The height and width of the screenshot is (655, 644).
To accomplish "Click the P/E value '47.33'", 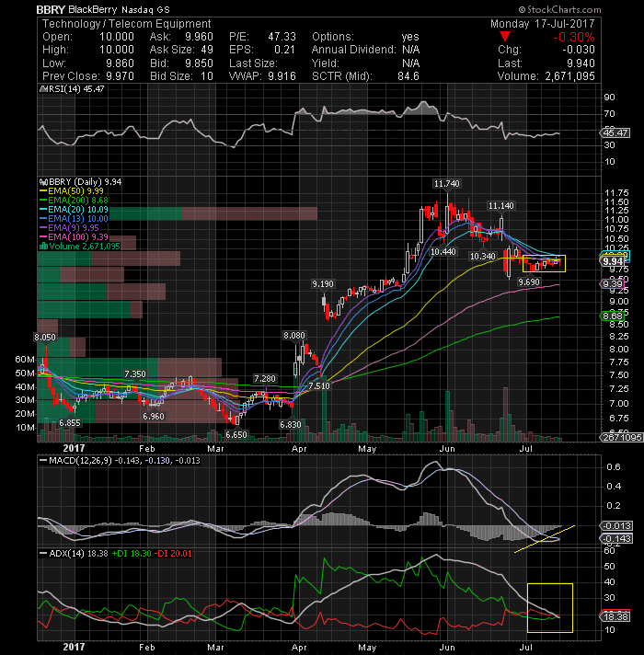I will [282, 37].
